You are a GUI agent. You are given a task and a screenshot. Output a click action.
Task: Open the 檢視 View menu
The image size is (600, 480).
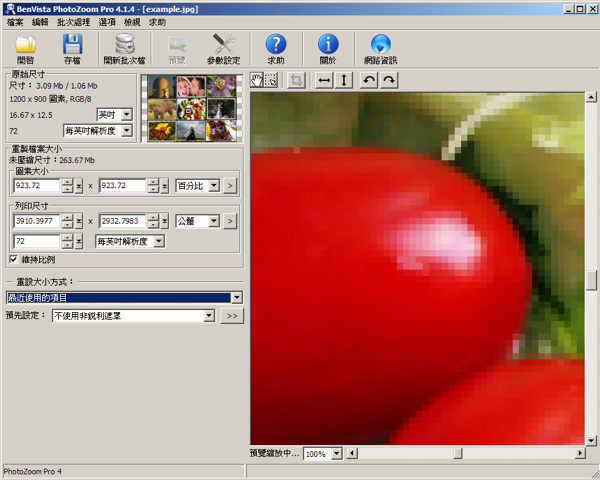coord(132,22)
